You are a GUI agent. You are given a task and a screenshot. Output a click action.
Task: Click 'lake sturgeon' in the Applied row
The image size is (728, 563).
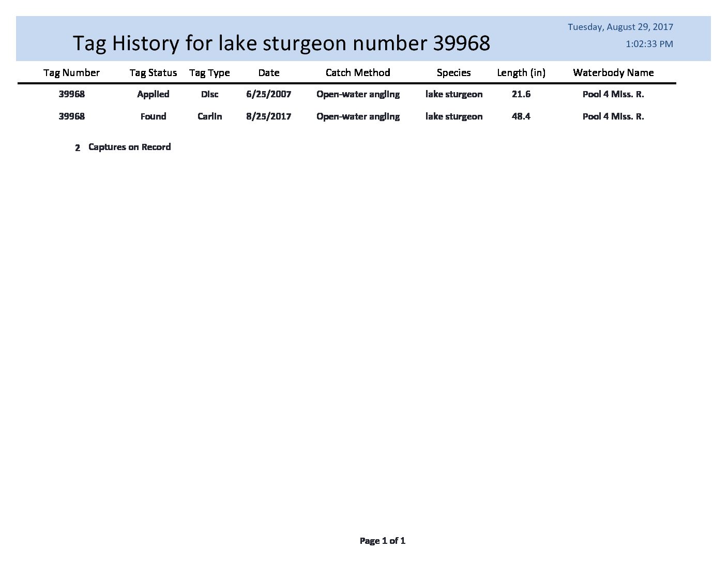tap(454, 94)
